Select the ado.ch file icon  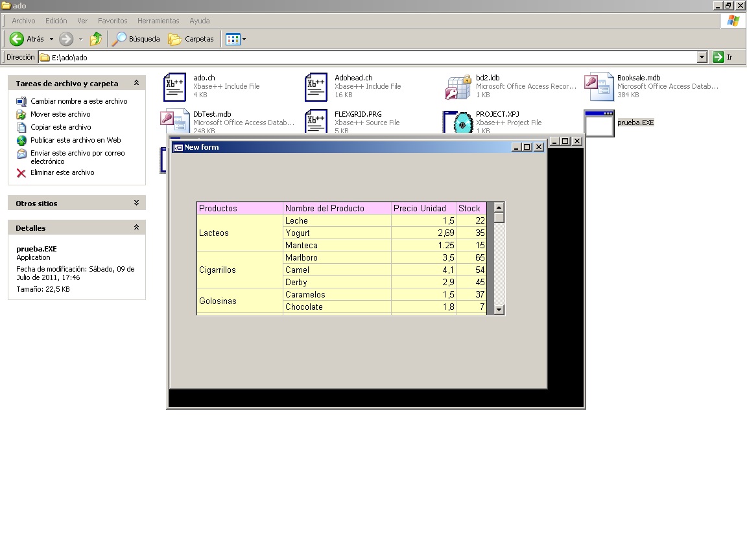[x=174, y=87]
